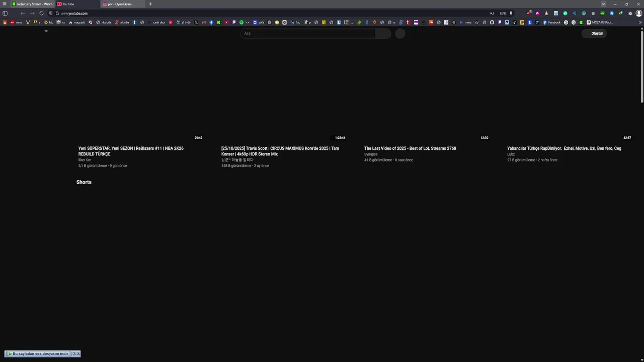Open the browser hamburger menu

pos(5,4)
